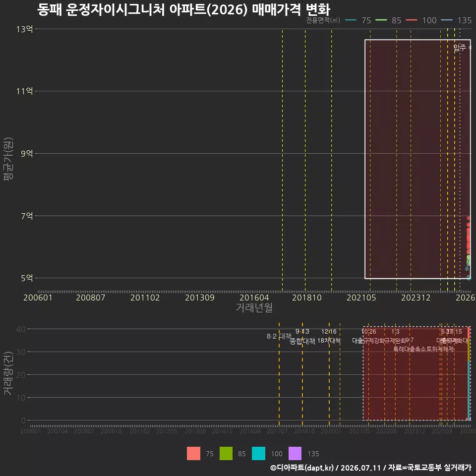Select the teal 75 line marker in top legend
Screen dimensions: 476x476
point(351,20)
